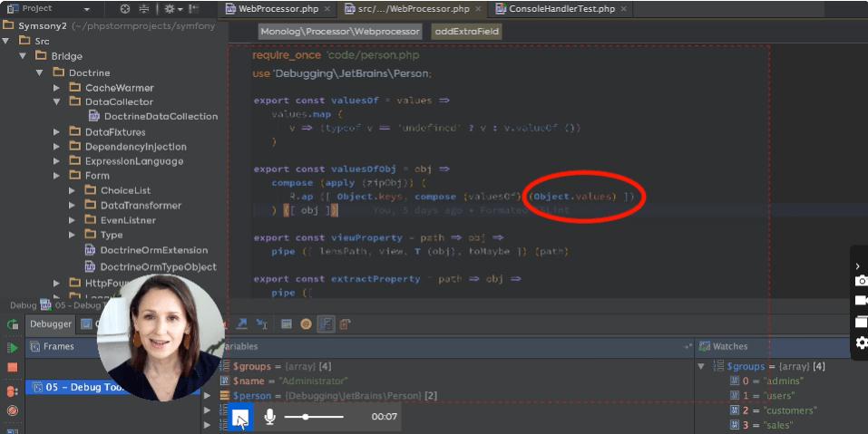This screenshot has height=434, width=868.
Task: Click the view breakpoints icon
Action: [13, 391]
